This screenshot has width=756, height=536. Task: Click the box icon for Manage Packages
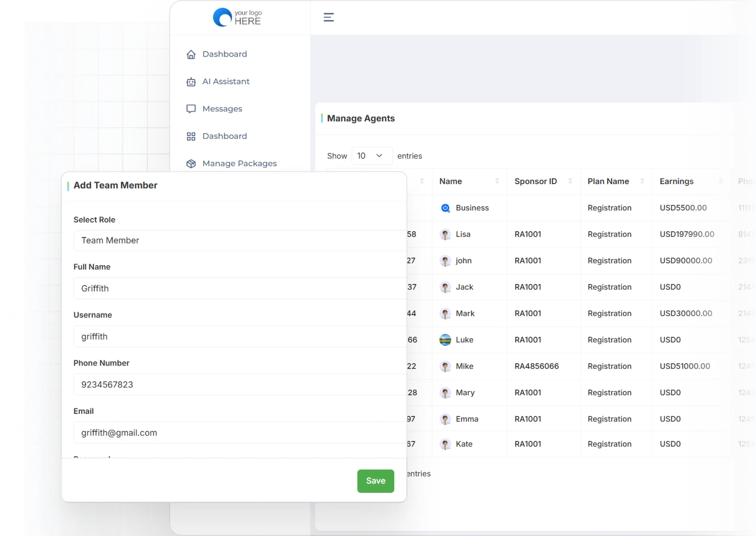click(x=191, y=164)
